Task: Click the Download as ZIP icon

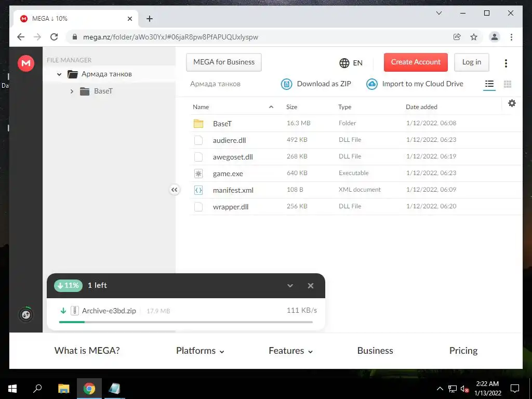Action: pos(286,84)
